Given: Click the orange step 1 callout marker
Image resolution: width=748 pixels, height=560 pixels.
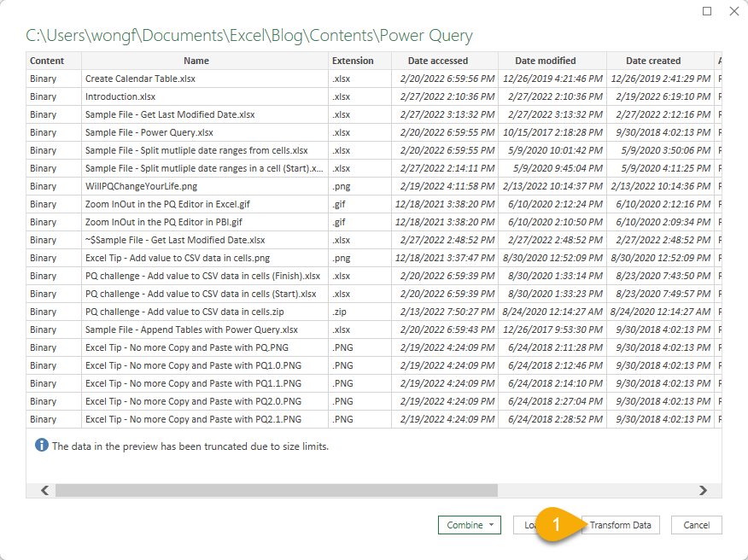Looking at the screenshot, I should coord(558,525).
